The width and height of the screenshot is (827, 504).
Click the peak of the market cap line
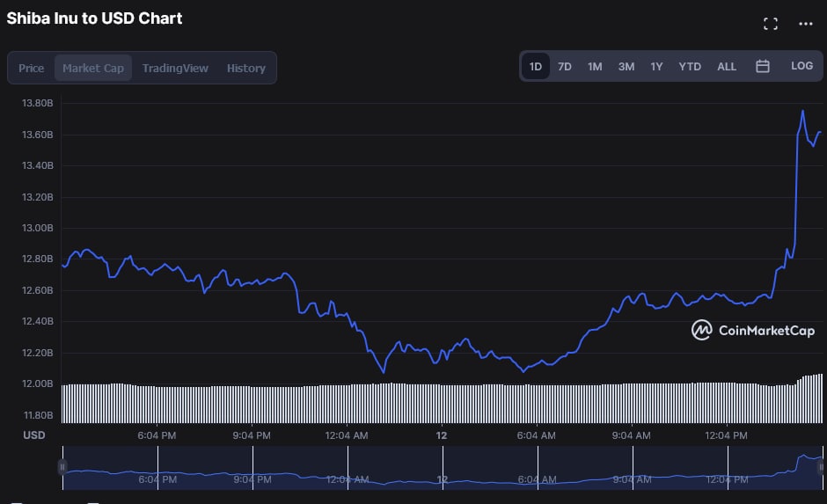(802, 111)
